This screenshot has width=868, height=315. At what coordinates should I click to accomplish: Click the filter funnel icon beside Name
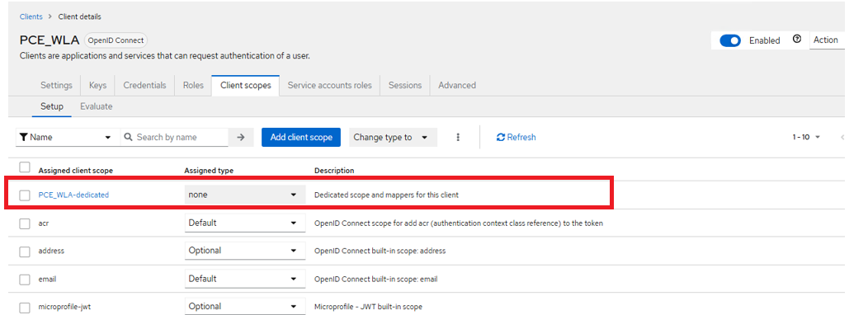pyautogui.click(x=23, y=137)
